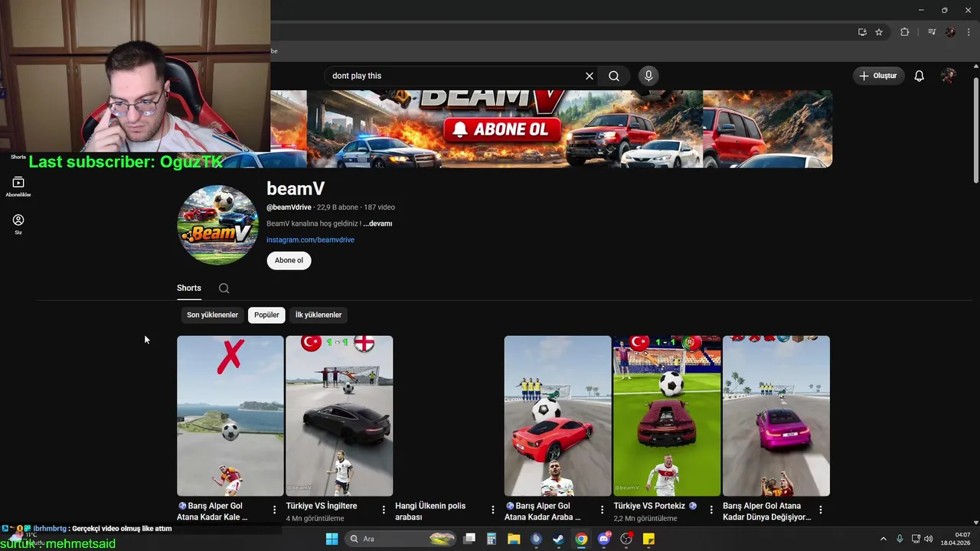Open the instagram.com/beamvdrive link
Screen dimensions: 980x551
[310, 240]
